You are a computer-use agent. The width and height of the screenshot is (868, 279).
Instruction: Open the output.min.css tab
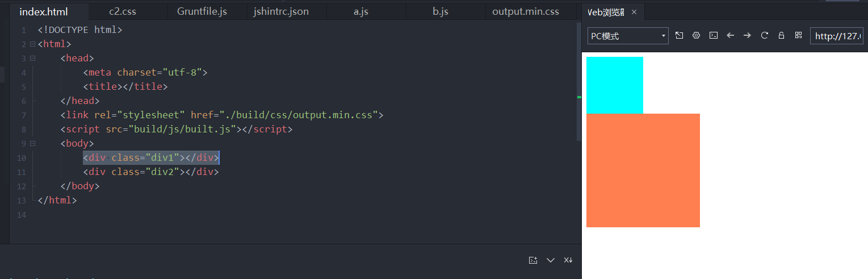(x=526, y=12)
